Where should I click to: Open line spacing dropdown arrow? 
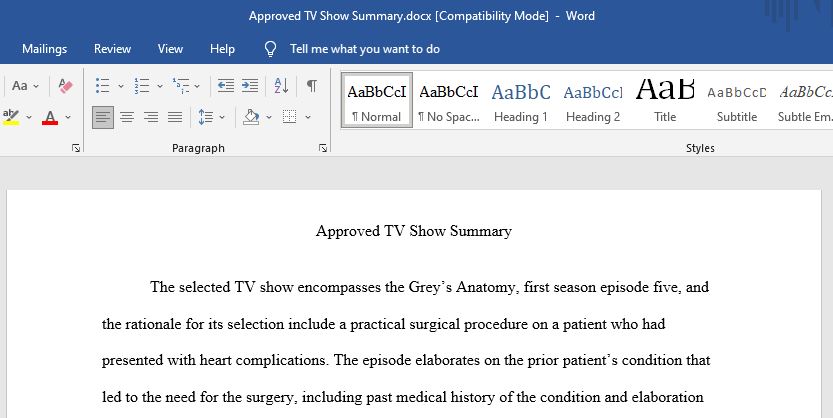tap(222, 117)
